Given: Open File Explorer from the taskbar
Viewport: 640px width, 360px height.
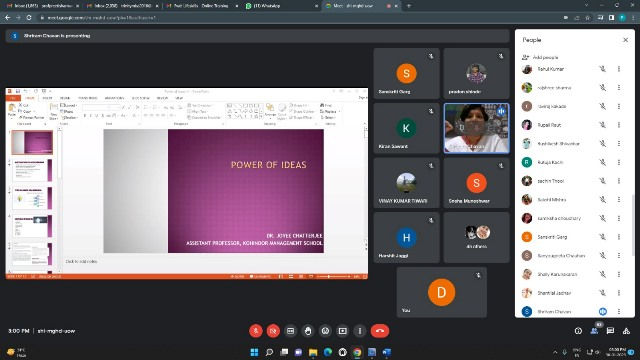Looking at the screenshot, I should [313, 352].
